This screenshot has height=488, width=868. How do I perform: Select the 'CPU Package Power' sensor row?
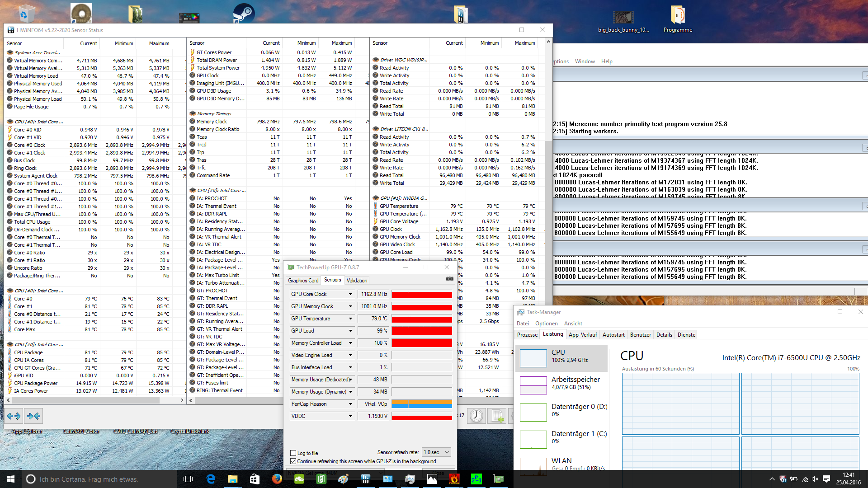(95, 383)
